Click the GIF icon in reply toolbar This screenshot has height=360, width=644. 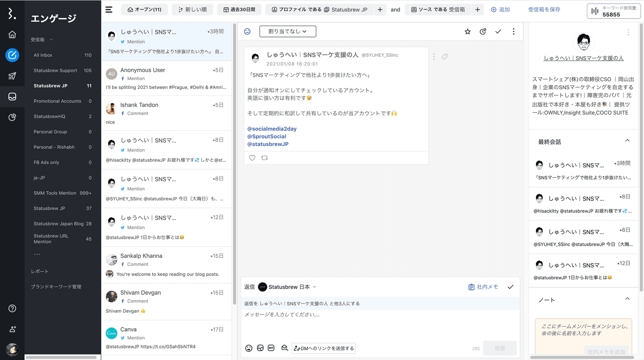click(x=271, y=348)
